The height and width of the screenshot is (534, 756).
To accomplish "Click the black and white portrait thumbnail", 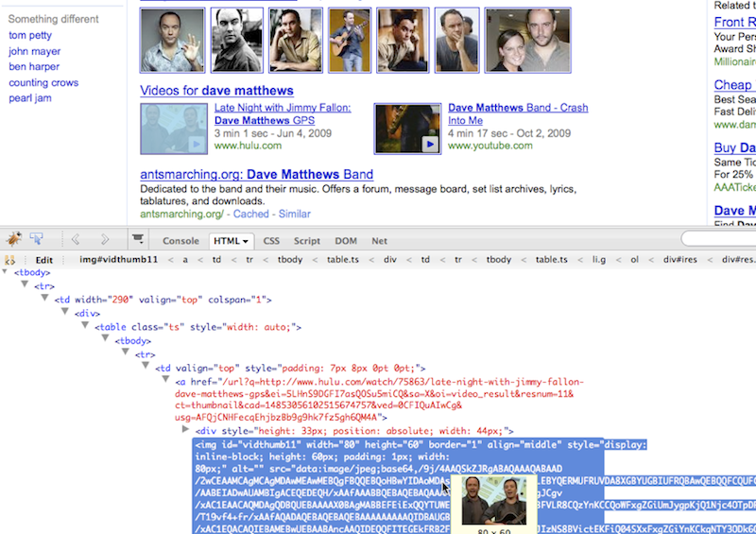I will click(x=237, y=40).
